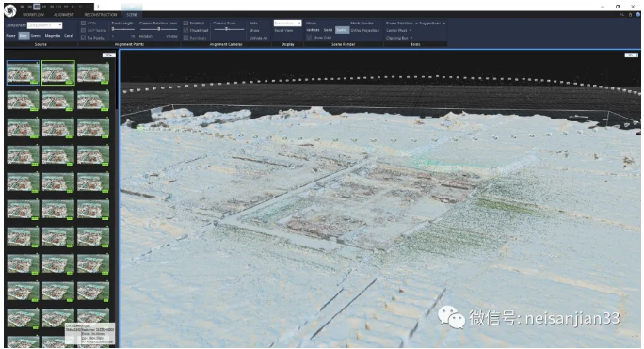Switch to the WORKFLOW ribbon tab

point(33,15)
